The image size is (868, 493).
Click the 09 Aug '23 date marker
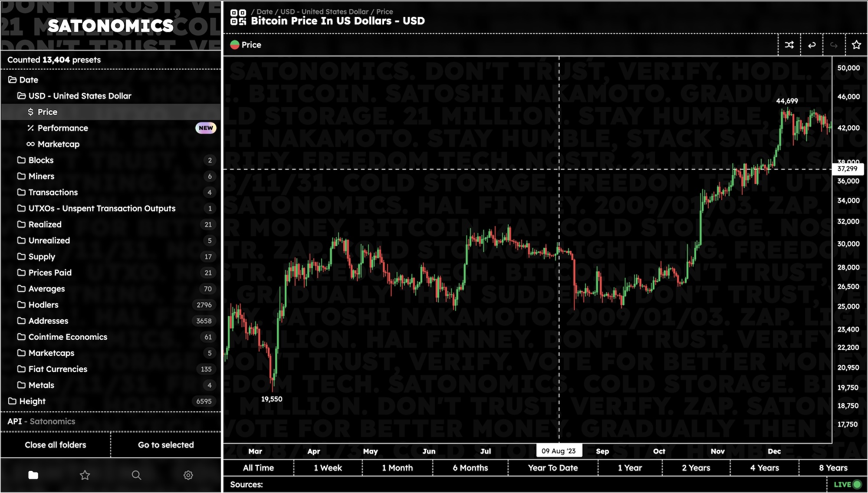(559, 451)
